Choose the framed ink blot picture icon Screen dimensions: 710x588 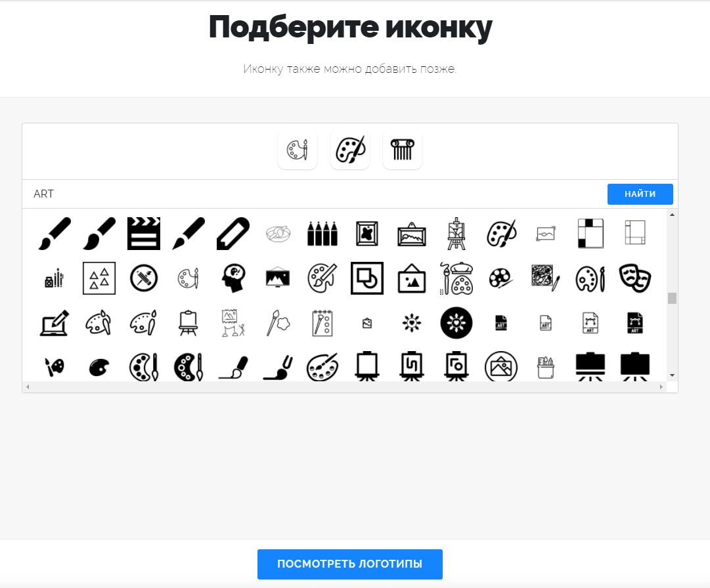coord(367,234)
